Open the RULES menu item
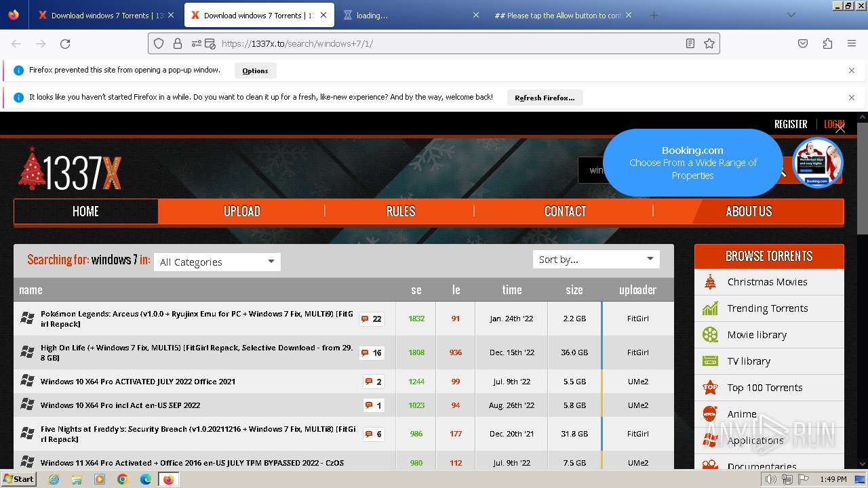 click(x=401, y=211)
